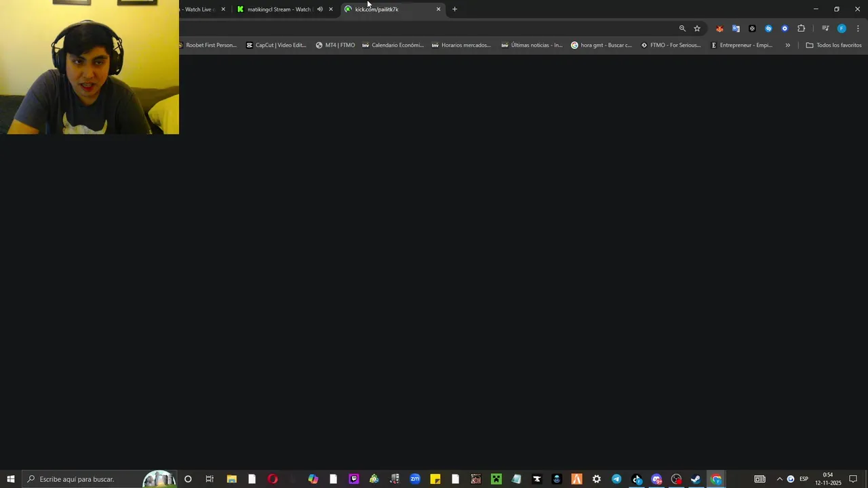Bookmark this page with the star icon
The height and width of the screenshot is (488, 868).
tap(697, 28)
